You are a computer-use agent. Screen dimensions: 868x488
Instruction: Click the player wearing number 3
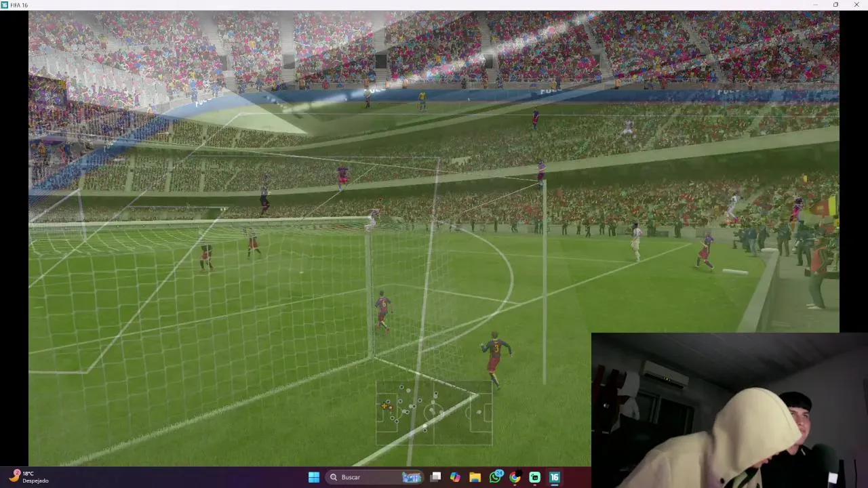tap(495, 358)
